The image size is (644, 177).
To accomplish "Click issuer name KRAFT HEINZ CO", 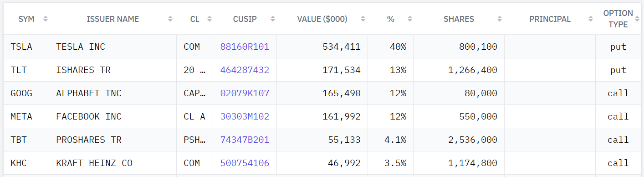I will click(x=94, y=163).
